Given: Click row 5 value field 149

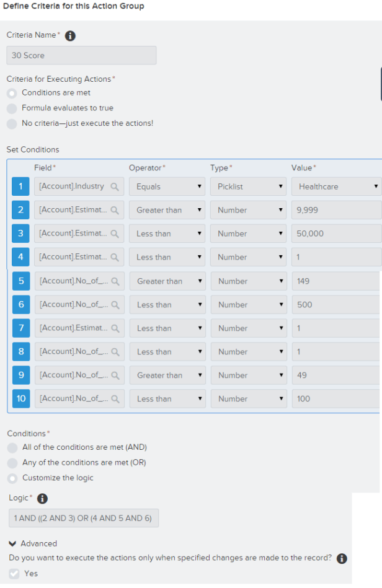Looking at the screenshot, I should [336, 281].
